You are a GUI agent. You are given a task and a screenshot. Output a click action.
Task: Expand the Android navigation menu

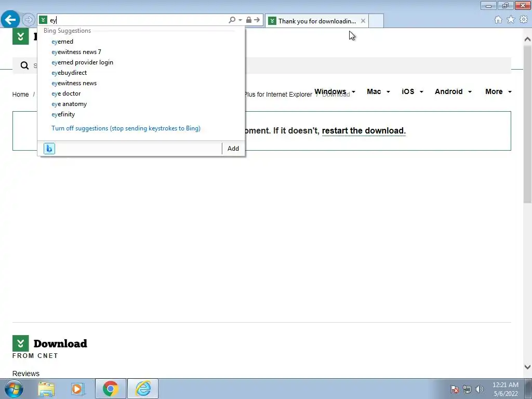pyautogui.click(x=453, y=91)
